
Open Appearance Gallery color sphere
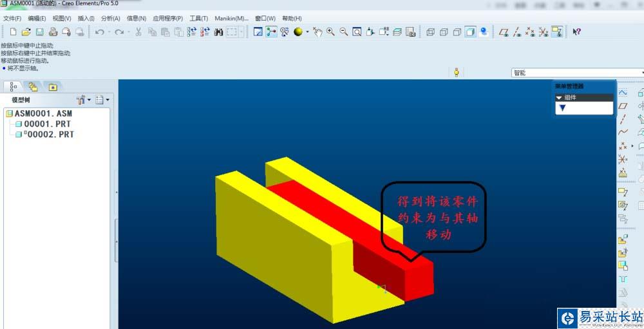(298, 32)
